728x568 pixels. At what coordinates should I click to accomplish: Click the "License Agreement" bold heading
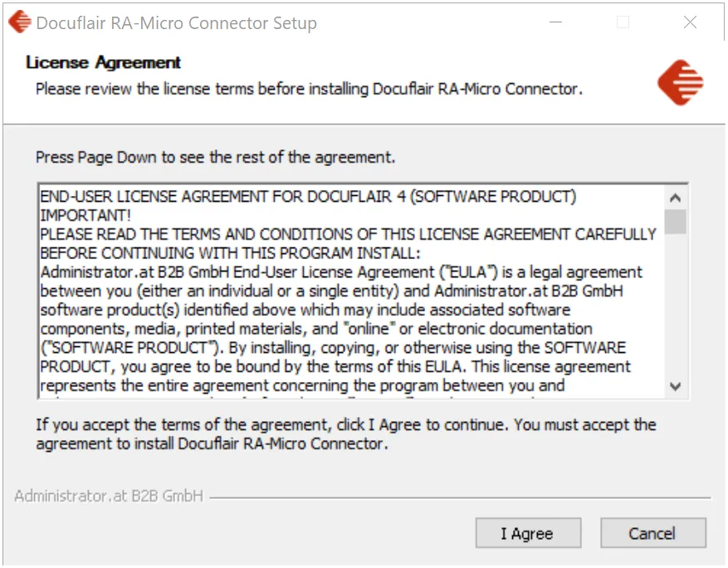[x=104, y=62]
